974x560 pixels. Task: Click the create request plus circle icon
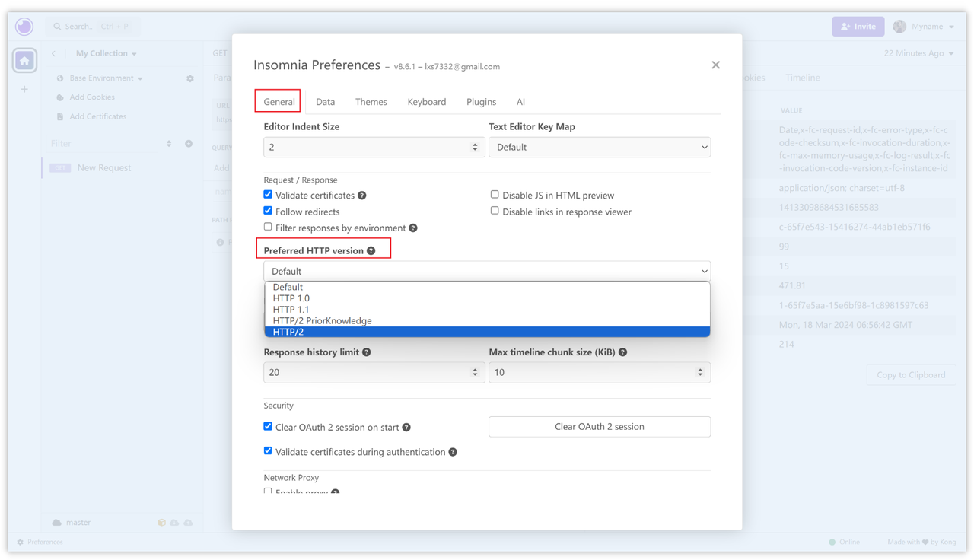click(189, 144)
